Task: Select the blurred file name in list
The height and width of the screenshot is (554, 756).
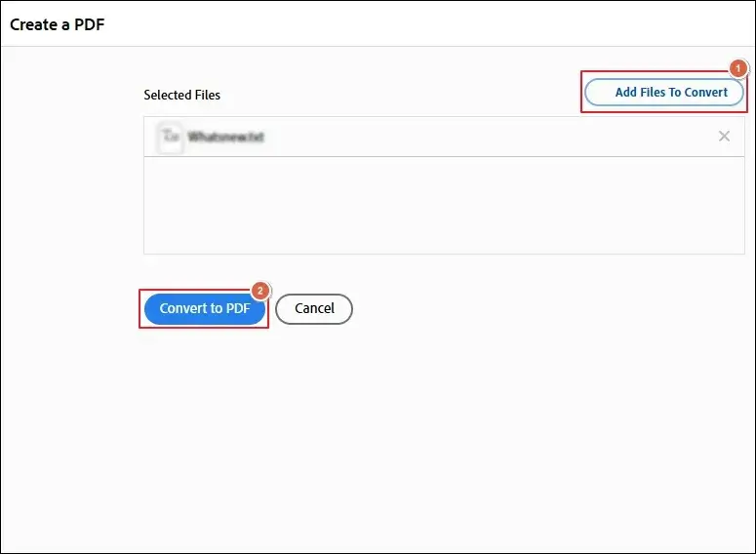Action: click(225, 137)
